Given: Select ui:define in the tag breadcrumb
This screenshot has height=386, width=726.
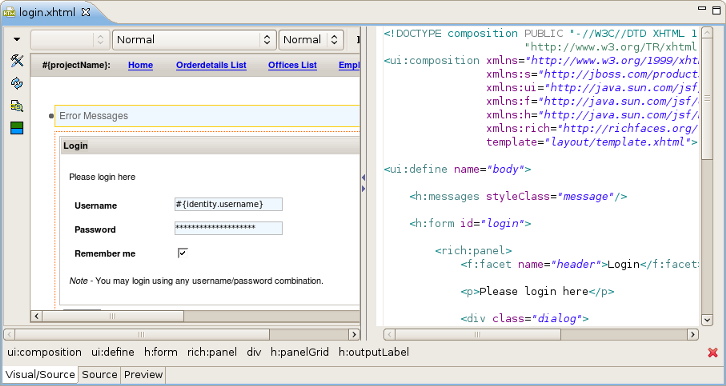Looking at the screenshot, I should coord(113,352).
